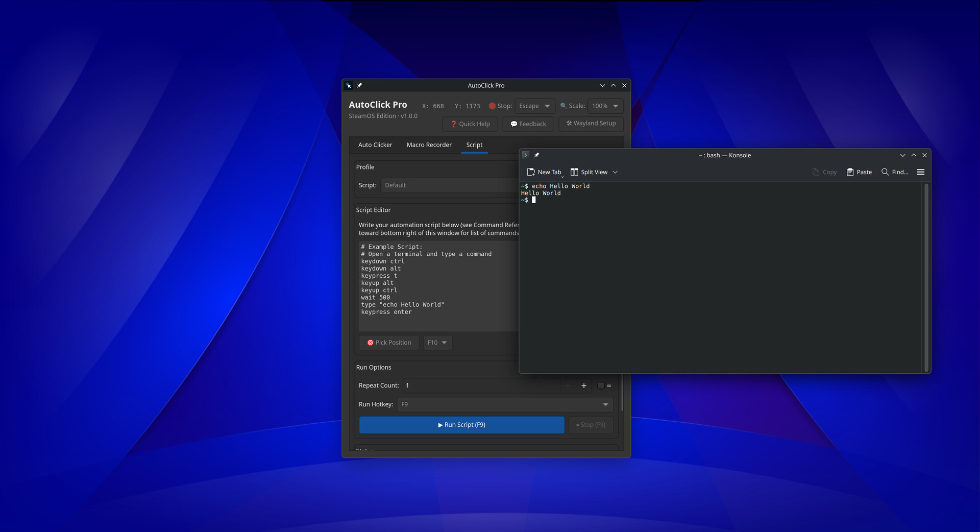Click the Stop (F9) button
The image size is (980, 532).
tap(591, 425)
